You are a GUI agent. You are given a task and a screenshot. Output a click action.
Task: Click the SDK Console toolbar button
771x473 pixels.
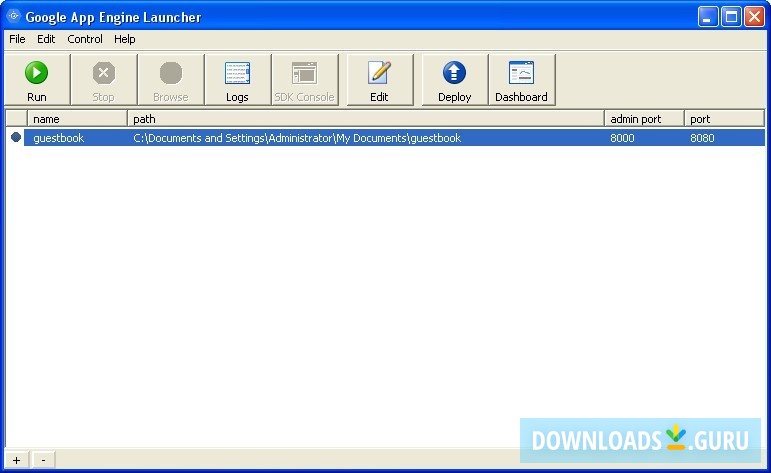click(305, 80)
